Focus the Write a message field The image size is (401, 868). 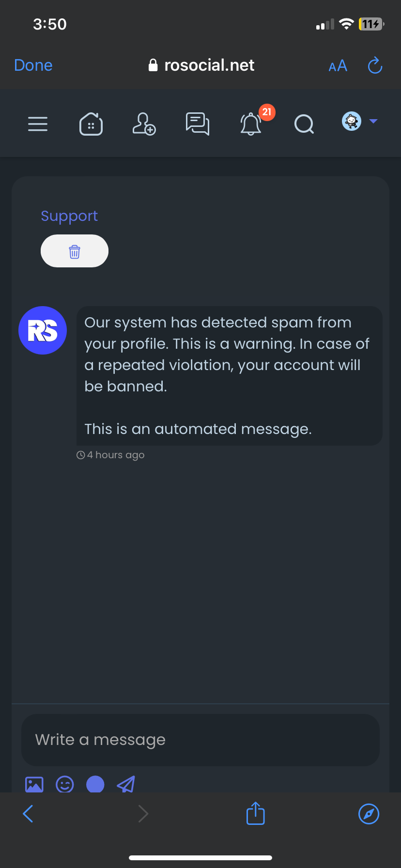[x=200, y=740]
